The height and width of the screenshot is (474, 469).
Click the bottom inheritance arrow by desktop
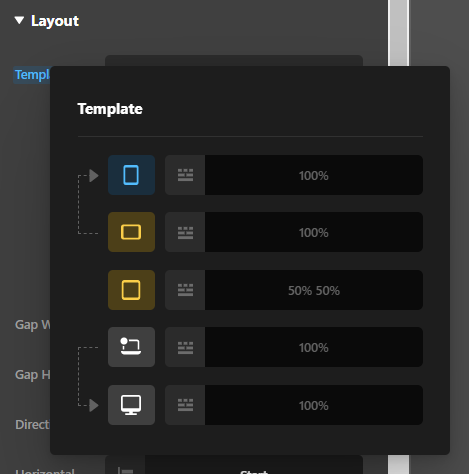pyautogui.click(x=94, y=405)
